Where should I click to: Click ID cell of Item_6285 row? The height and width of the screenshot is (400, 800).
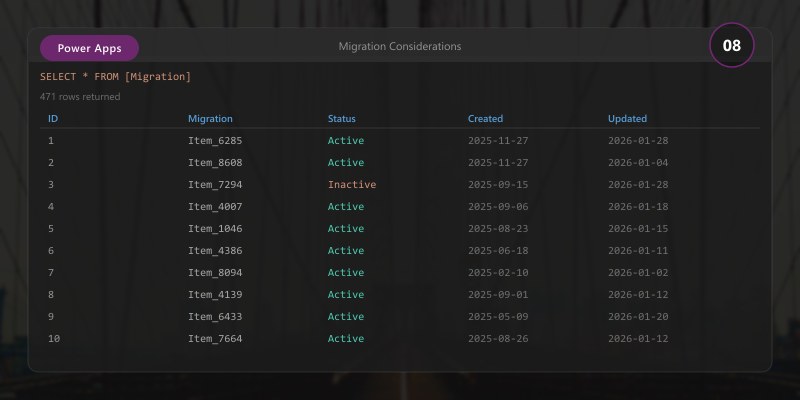click(x=51, y=140)
